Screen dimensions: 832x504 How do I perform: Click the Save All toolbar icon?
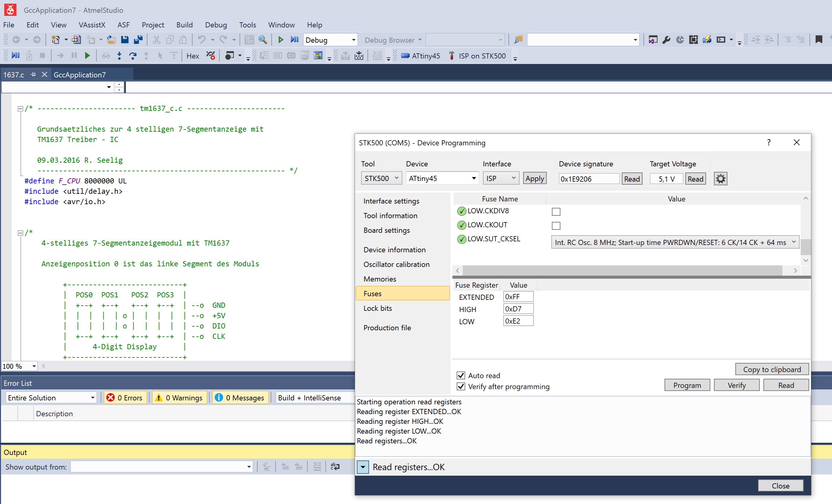tap(138, 40)
